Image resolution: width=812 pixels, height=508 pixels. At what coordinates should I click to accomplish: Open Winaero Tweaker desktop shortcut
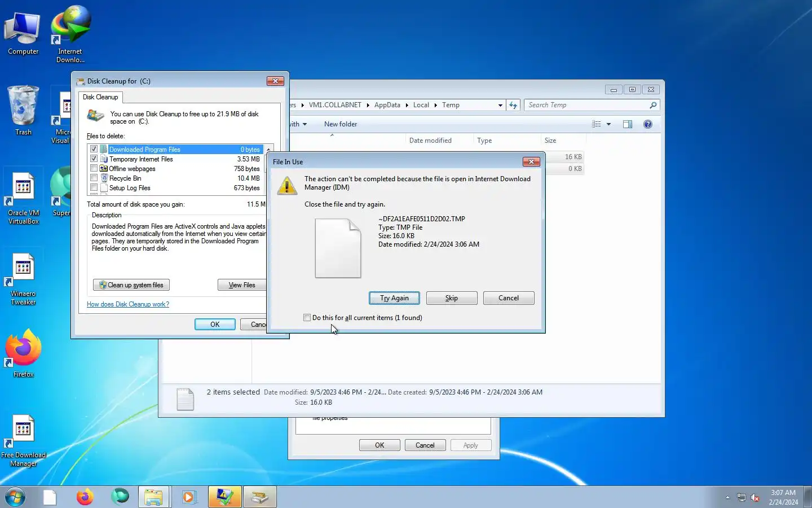pyautogui.click(x=23, y=279)
